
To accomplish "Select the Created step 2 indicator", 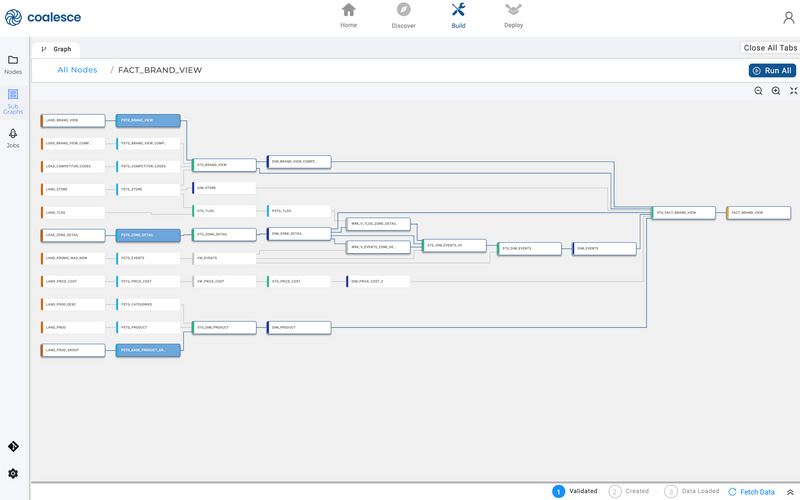I will (x=629, y=491).
